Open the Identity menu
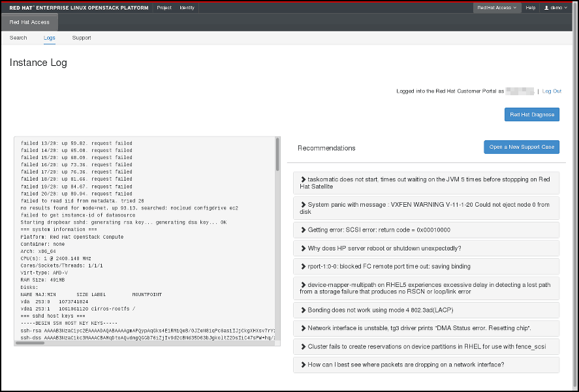 [187, 8]
